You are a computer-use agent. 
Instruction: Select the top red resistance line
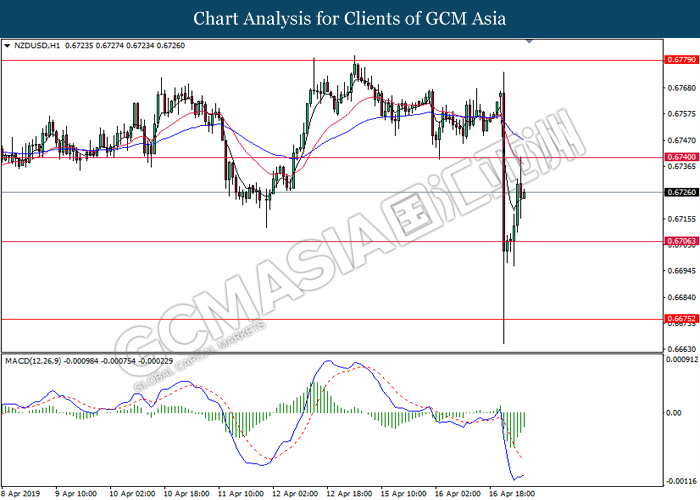(300, 61)
